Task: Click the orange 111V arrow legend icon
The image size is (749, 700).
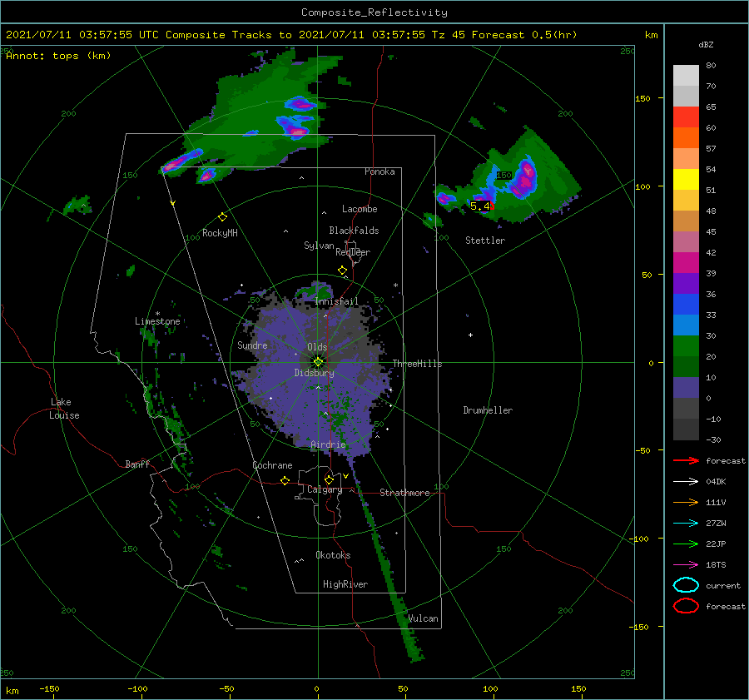Action: (686, 502)
